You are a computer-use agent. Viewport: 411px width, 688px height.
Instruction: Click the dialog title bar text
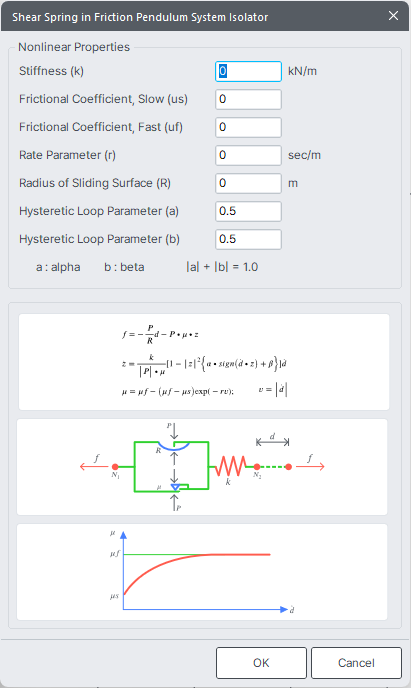tap(140, 17)
